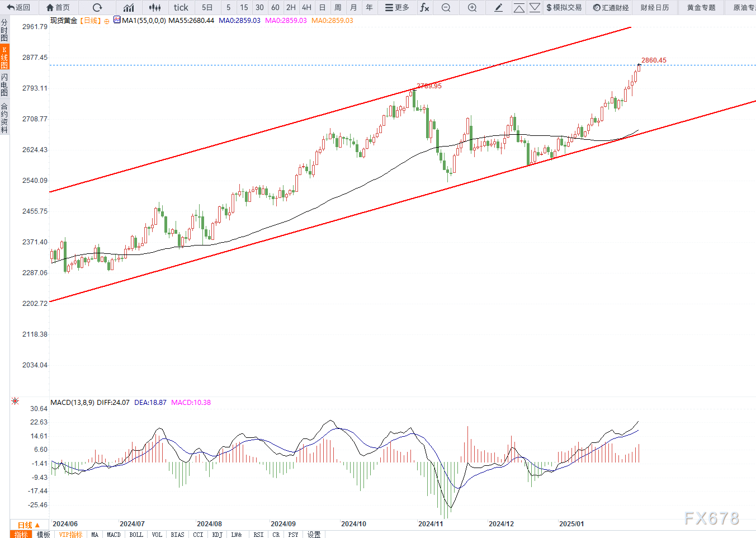Zoom in the chart with the plus magnifier
The width and height of the screenshot is (756, 538).
click(472, 7)
